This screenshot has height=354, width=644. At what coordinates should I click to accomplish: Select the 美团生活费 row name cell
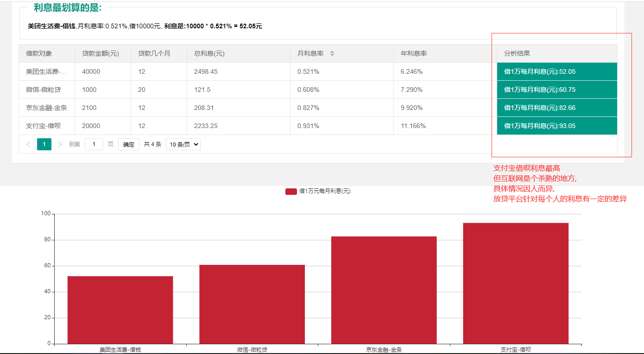tap(47, 71)
